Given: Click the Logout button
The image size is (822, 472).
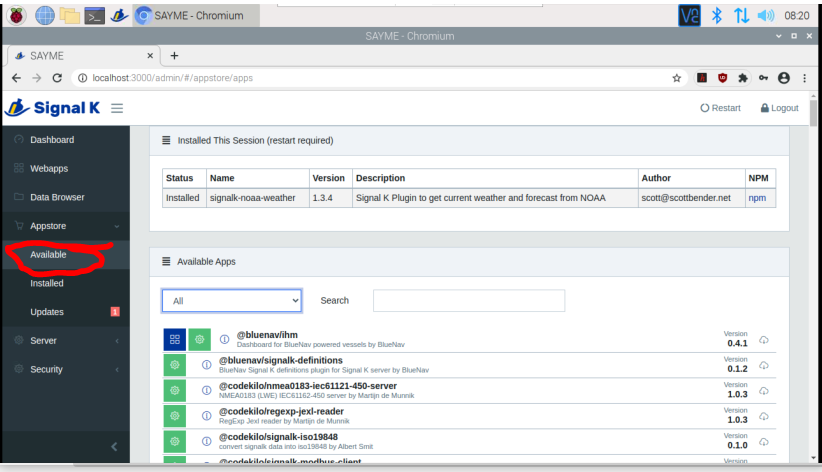Looking at the screenshot, I should pyautogui.click(x=780, y=108).
